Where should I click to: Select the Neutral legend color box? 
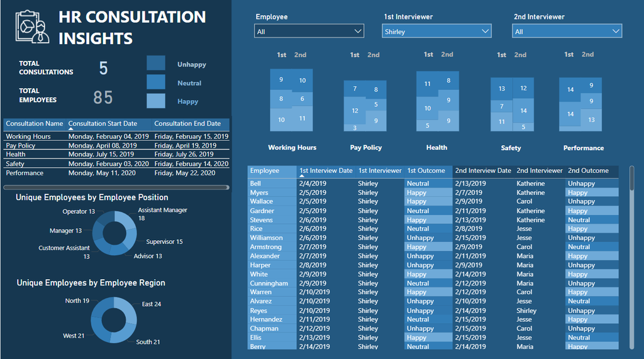[x=156, y=82]
